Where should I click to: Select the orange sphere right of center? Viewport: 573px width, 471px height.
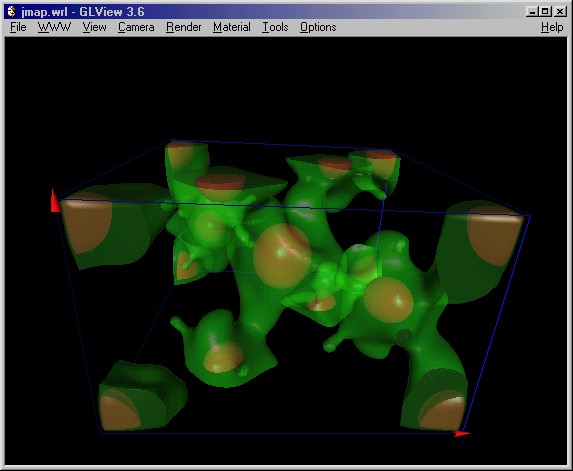click(388, 300)
